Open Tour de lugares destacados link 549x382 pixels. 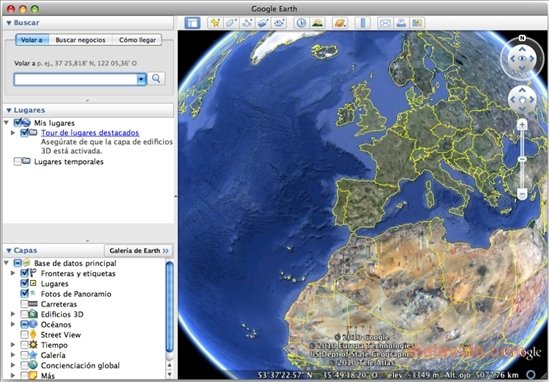point(90,133)
